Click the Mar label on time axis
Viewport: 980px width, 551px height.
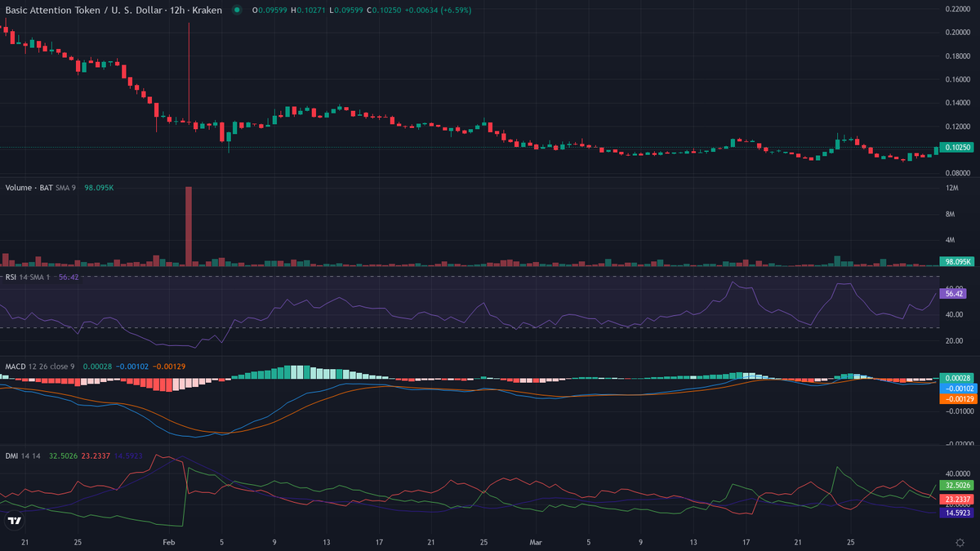tap(536, 541)
